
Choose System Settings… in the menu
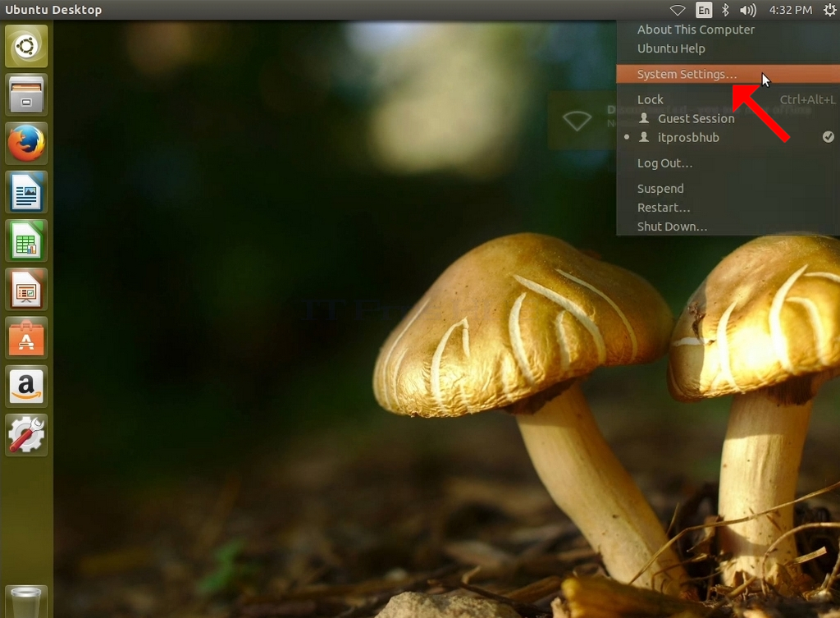(x=728, y=74)
